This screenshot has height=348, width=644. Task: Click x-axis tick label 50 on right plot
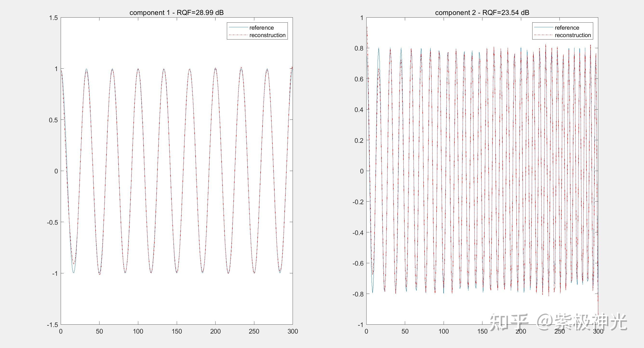(x=405, y=331)
